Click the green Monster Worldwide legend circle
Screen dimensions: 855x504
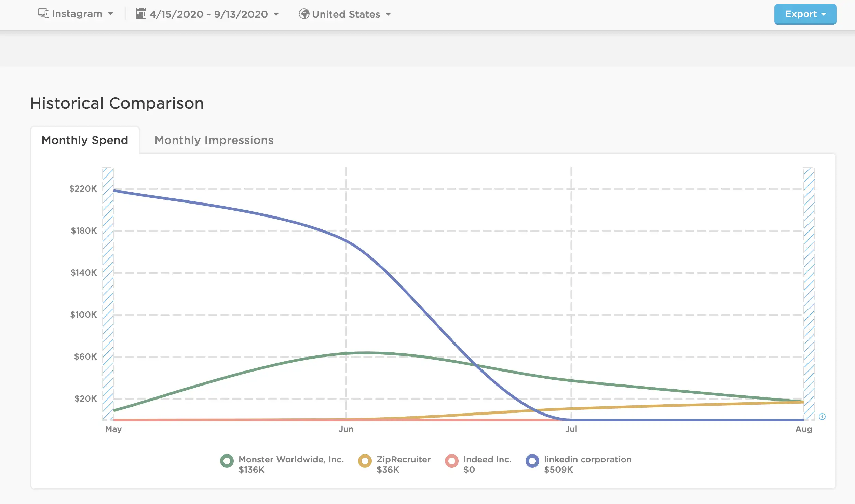(227, 461)
